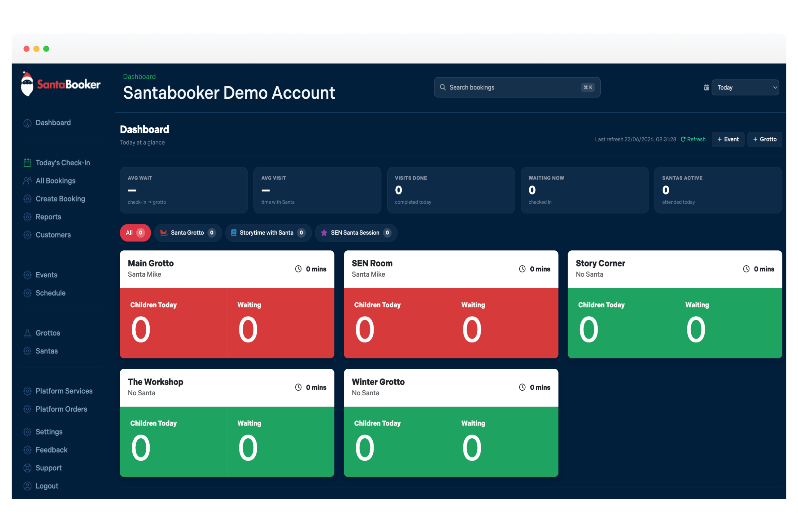Open Today's Check-in page
The width and height of the screenshot is (798, 532).
tap(63, 163)
